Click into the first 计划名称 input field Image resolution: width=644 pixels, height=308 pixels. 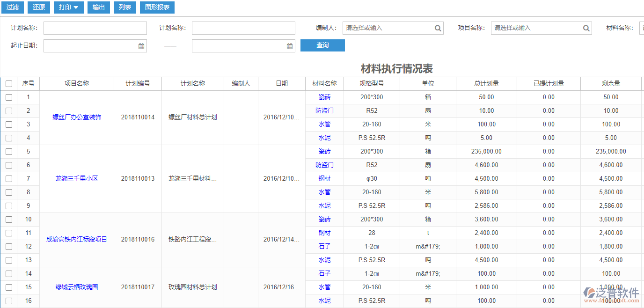(x=95, y=28)
